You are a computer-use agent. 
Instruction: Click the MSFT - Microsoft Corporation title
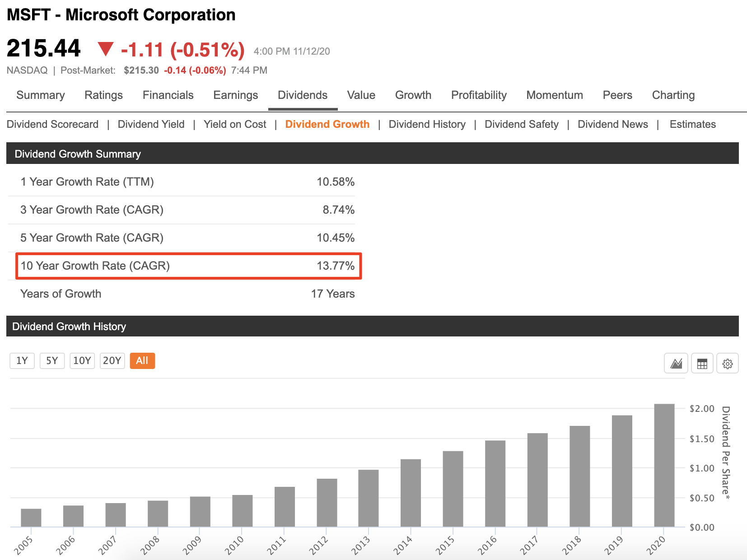point(121,14)
